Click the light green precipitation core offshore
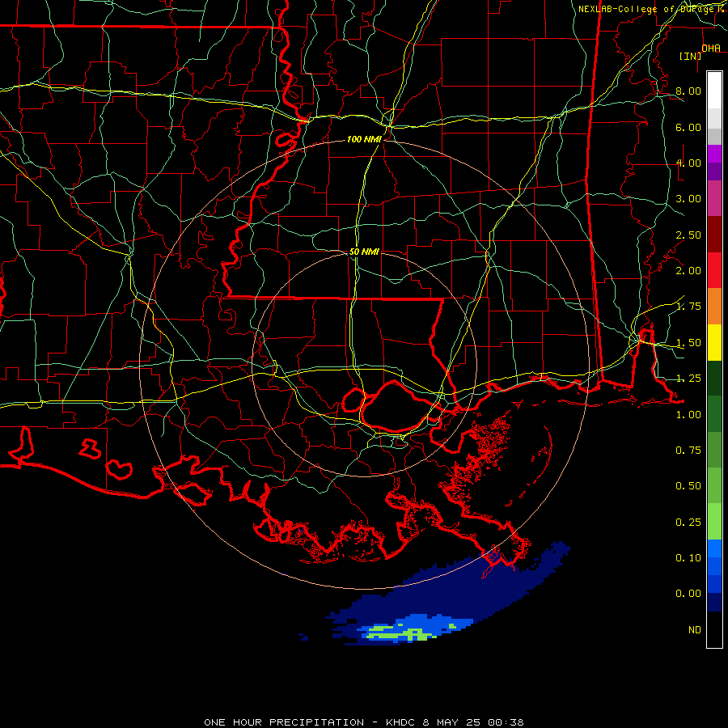The height and width of the screenshot is (728, 728). pyautogui.click(x=403, y=633)
